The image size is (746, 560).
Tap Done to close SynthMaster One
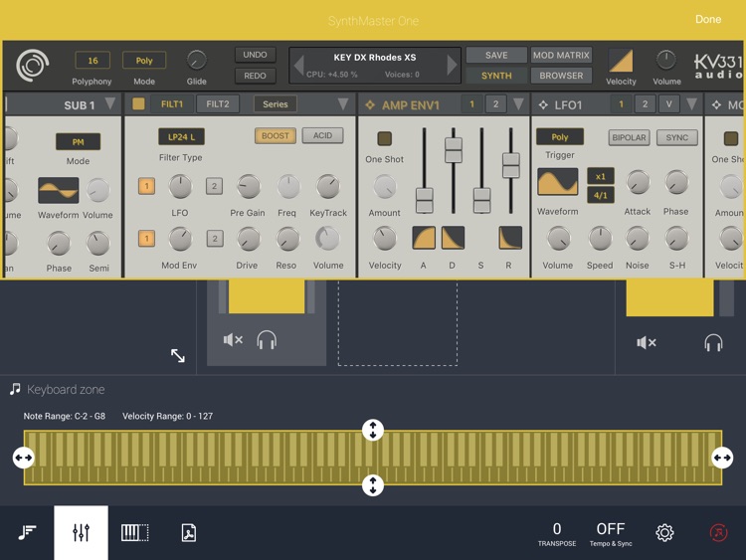708,19
